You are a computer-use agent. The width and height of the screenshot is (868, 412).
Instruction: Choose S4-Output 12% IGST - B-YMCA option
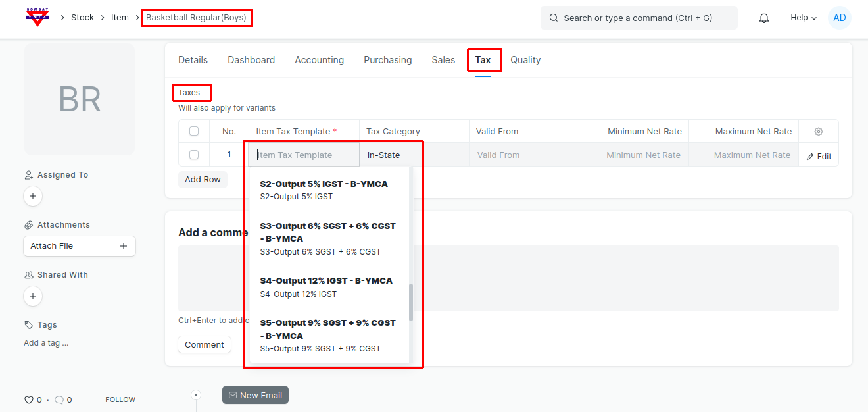click(x=326, y=286)
